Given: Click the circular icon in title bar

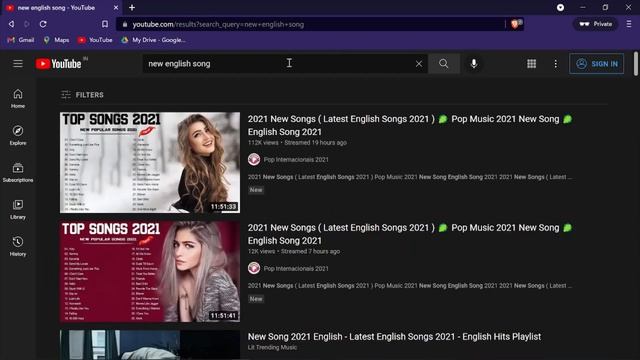Looking at the screenshot, I should tap(560, 7).
